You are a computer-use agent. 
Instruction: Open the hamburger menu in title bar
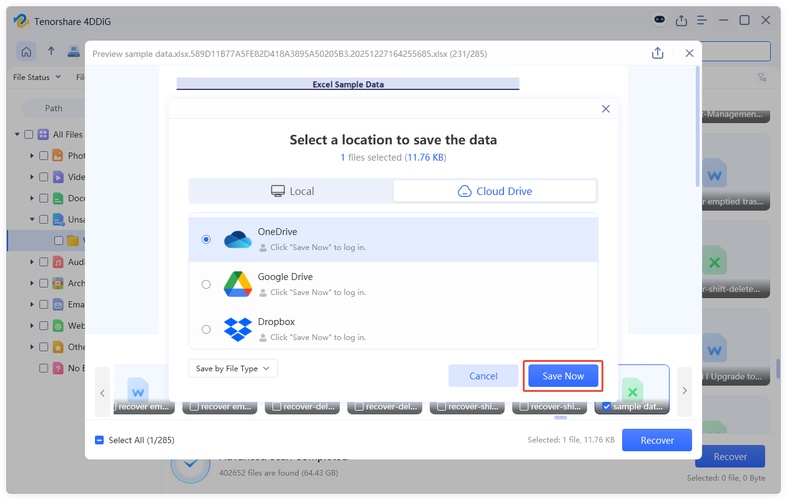702,21
